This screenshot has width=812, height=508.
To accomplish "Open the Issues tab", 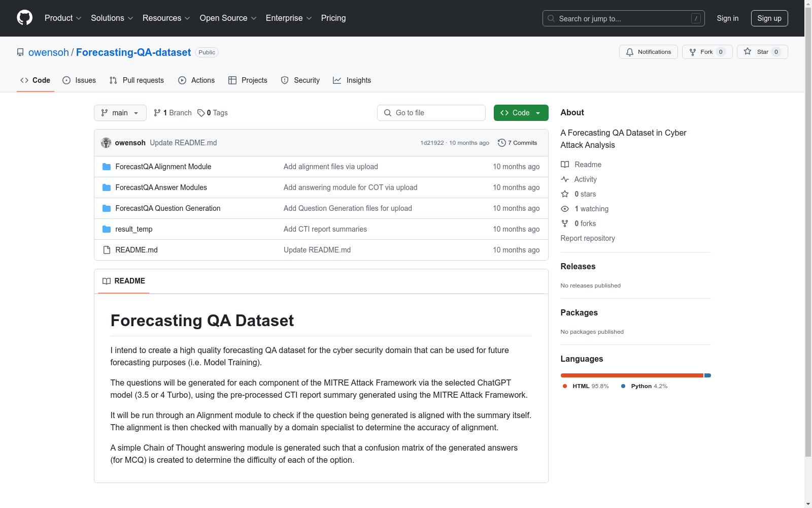I will click(x=79, y=80).
